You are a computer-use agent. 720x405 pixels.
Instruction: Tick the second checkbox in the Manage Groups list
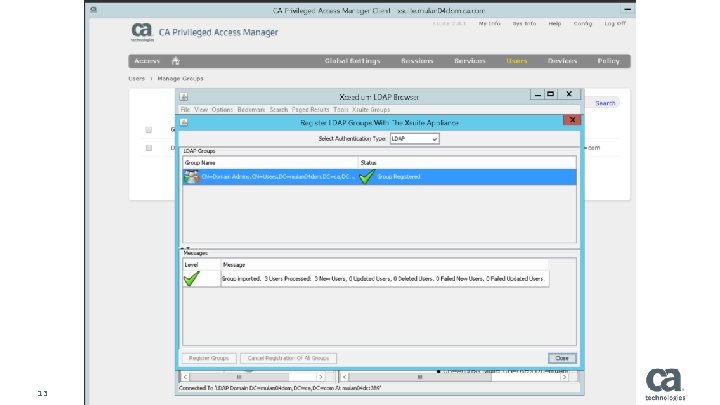pos(148,148)
